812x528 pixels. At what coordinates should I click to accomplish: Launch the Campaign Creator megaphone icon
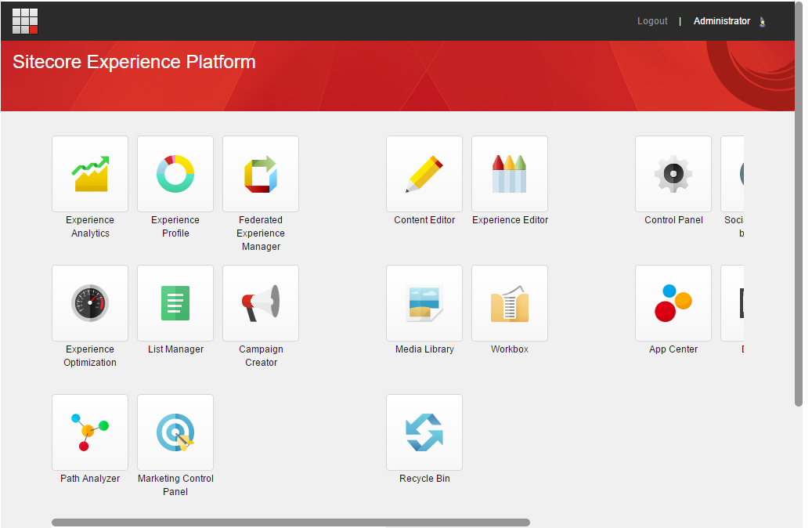click(261, 303)
